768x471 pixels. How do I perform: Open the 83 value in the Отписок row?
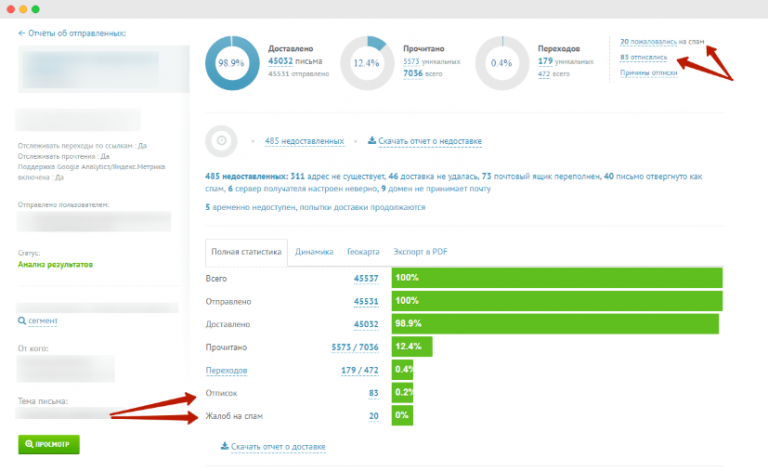pos(374,393)
